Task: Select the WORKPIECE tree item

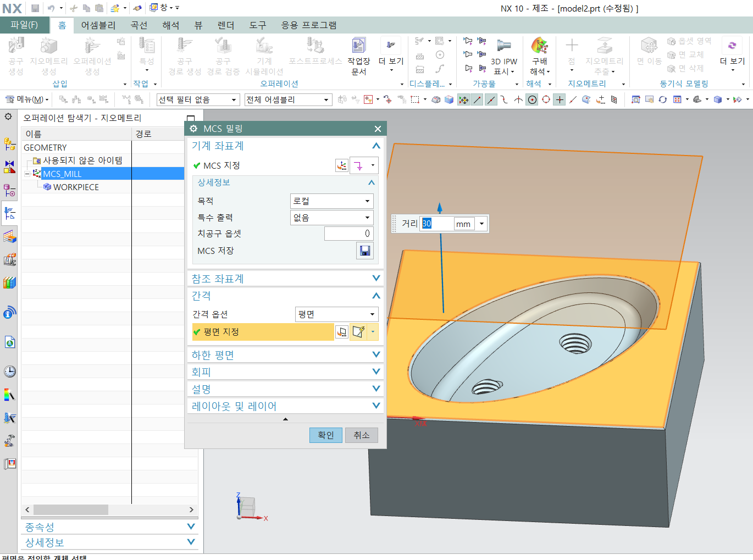Action: (x=76, y=187)
